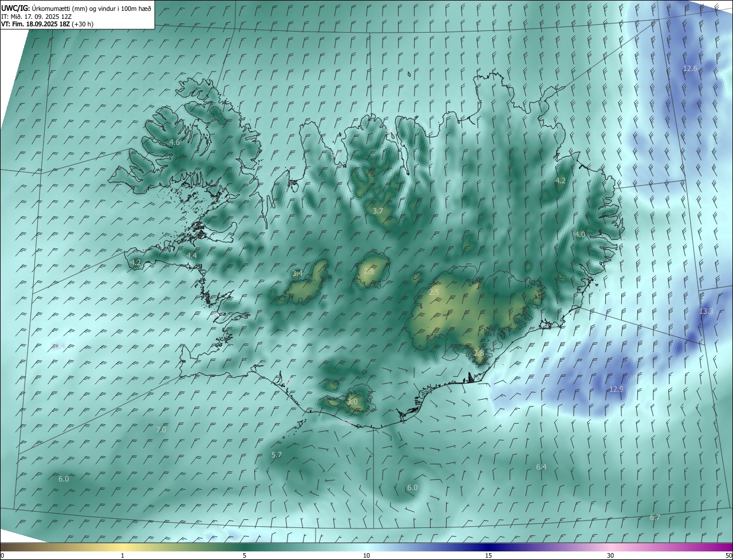
Task: Click the color scale label 50
Action: 728,556
